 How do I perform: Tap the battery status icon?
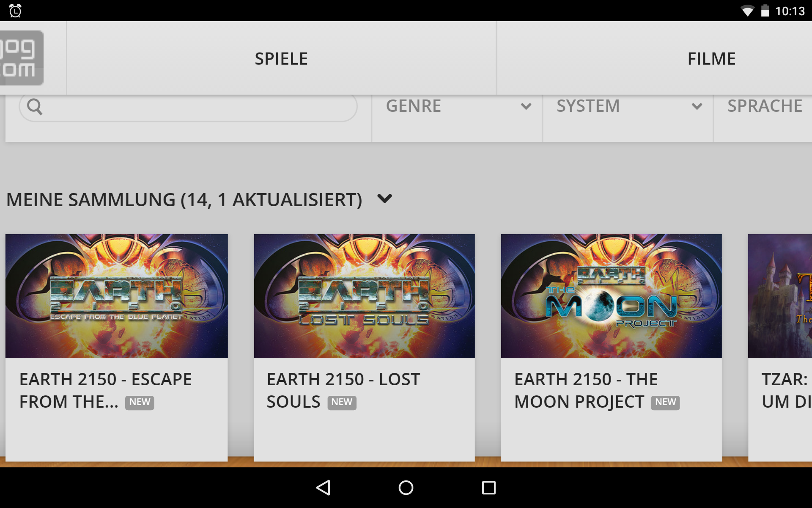click(x=765, y=11)
